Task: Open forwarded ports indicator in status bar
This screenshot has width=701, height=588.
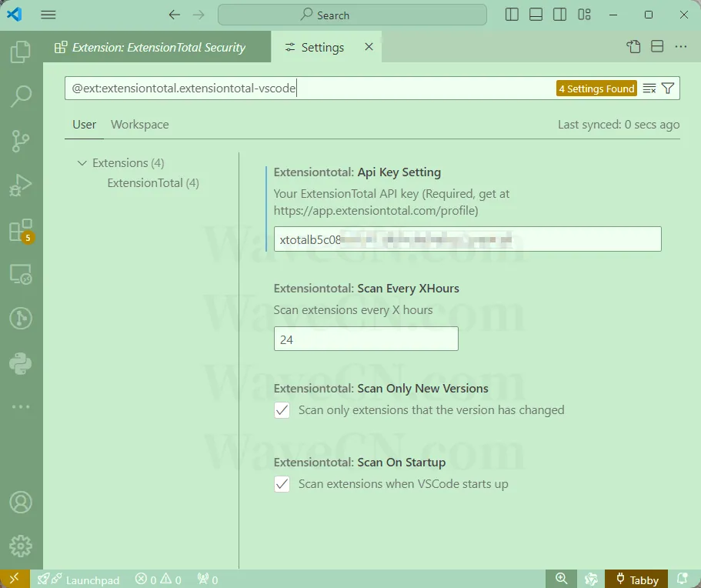Action: [208, 580]
